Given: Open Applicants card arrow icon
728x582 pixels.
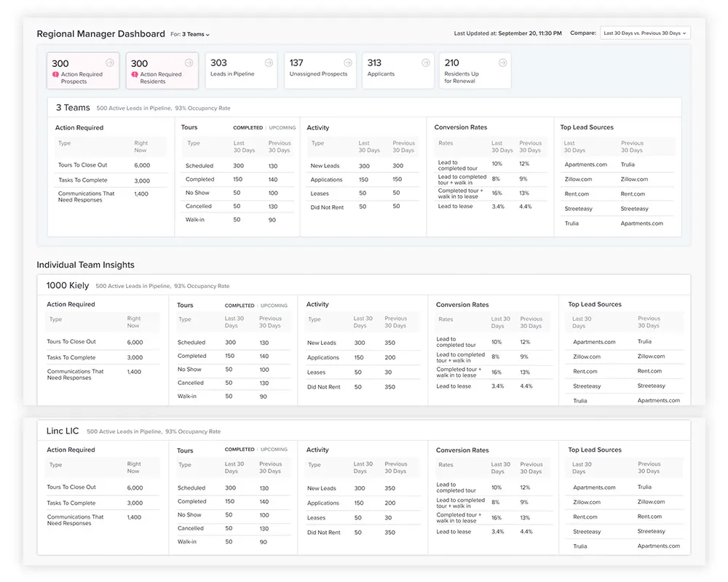Looking at the screenshot, I should tap(426, 63).
